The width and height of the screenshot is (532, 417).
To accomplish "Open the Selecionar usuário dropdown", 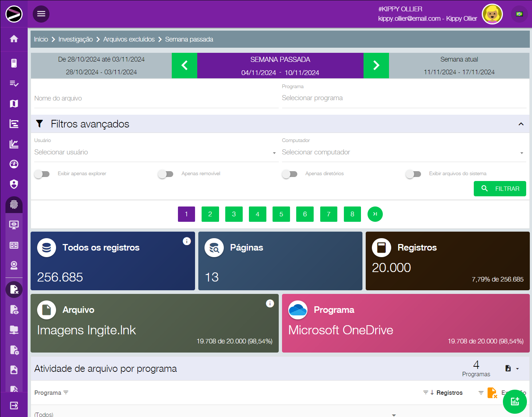I will tap(155, 153).
